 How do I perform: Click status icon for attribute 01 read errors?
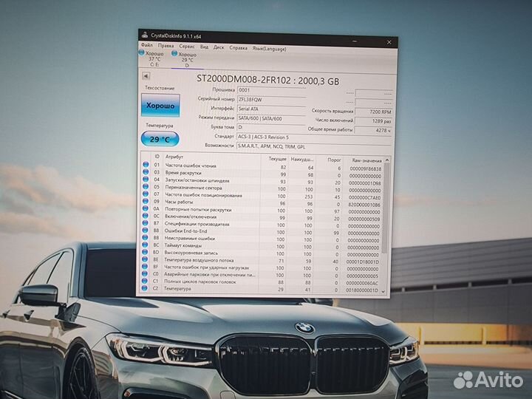point(146,165)
